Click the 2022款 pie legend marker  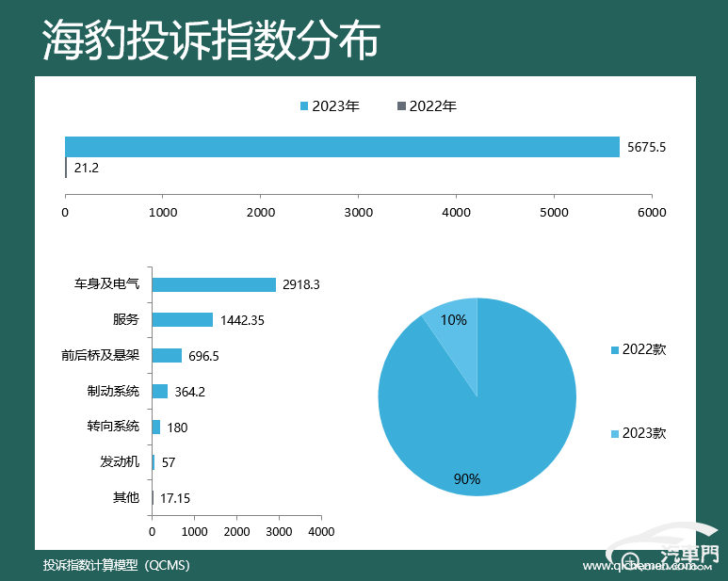point(615,350)
